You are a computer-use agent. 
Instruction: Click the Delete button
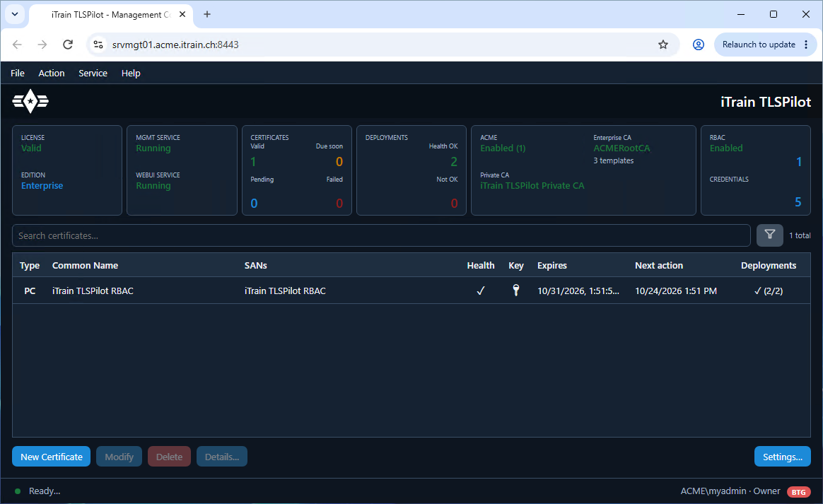click(169, 457)
